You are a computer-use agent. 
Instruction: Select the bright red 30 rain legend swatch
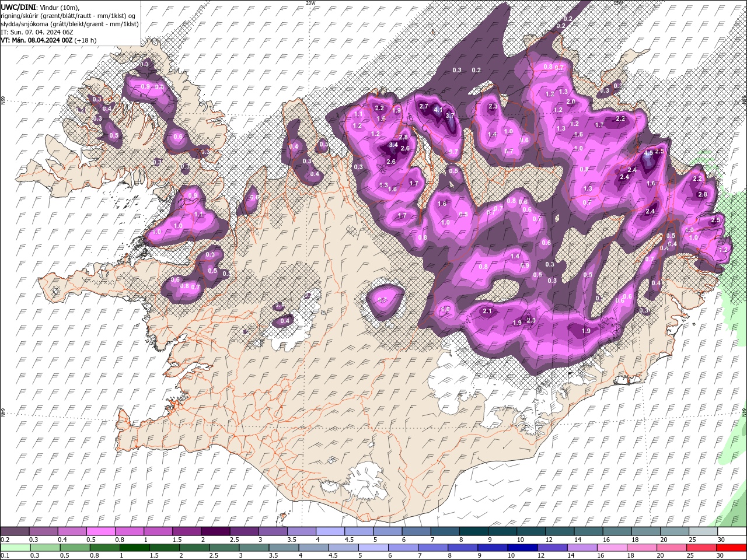731,548
